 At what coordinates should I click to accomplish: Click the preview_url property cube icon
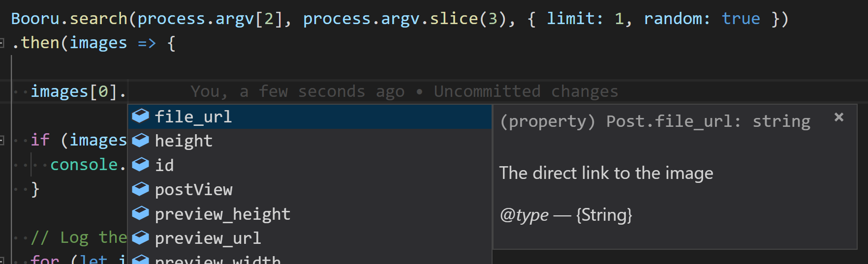click(x=140, y=237)
